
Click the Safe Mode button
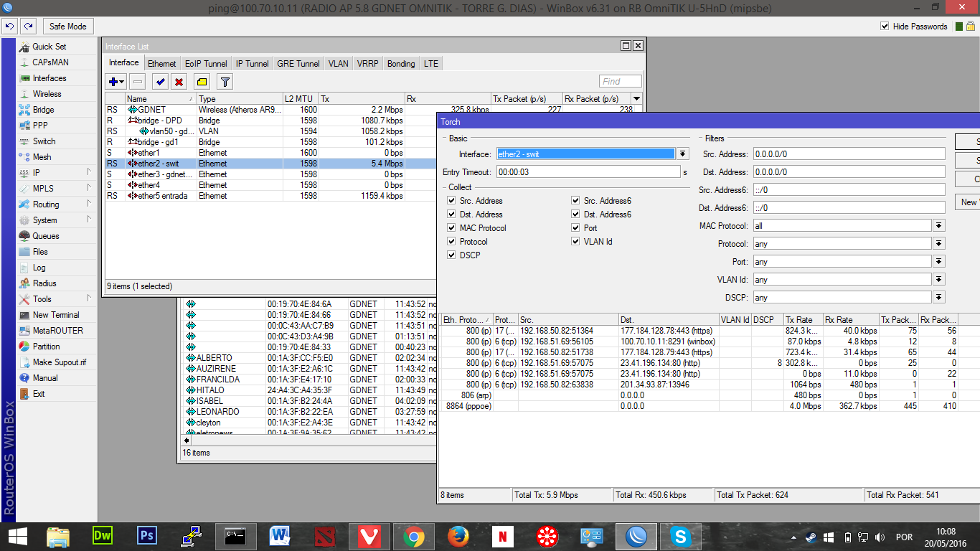coord(68,27)
